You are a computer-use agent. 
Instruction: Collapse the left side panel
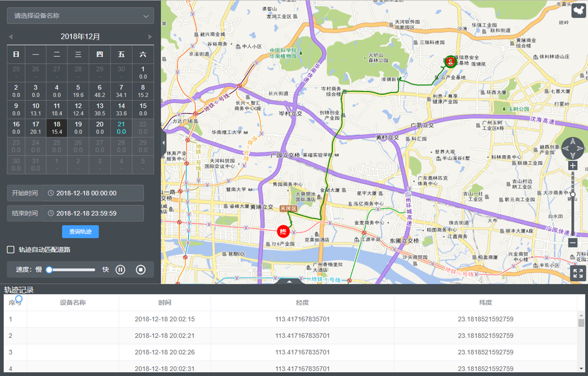[x=163, y=143]
